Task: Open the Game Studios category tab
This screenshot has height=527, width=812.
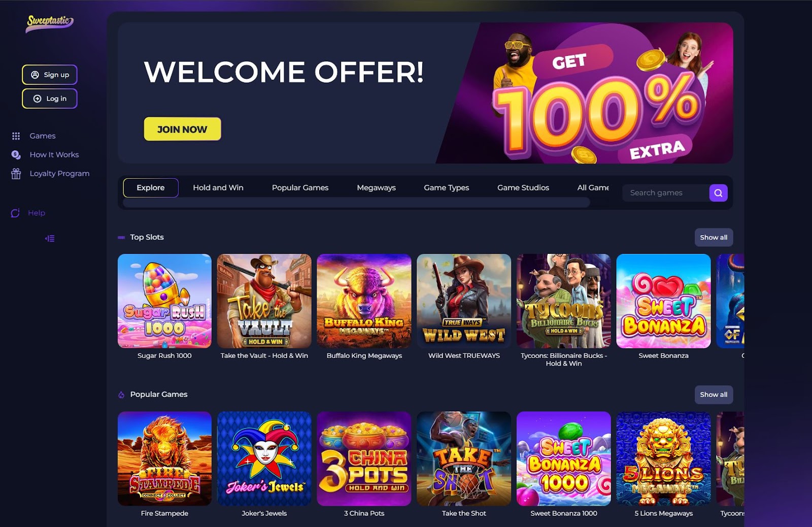Action: point(523,188)
